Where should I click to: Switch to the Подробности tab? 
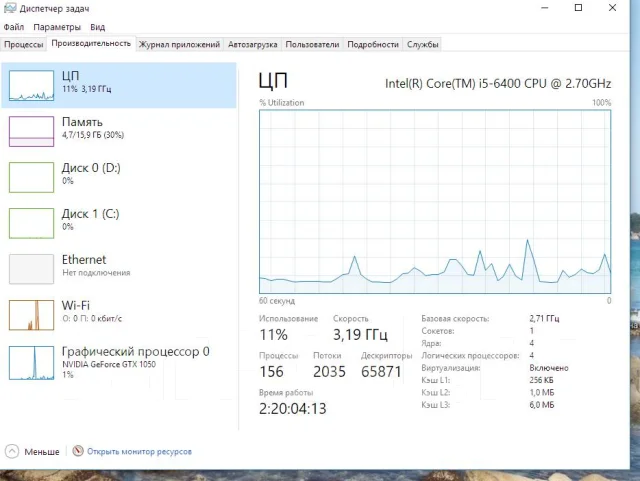point(373,44)
